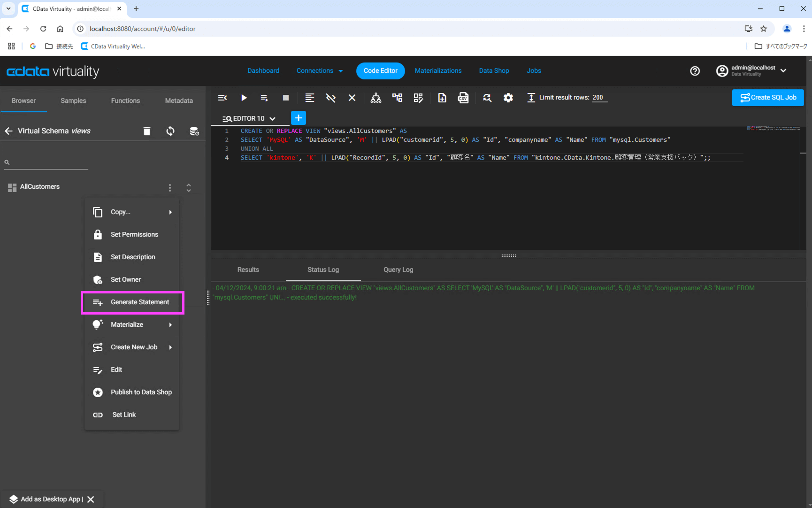The image size is (812, 508).
Task: Open the CData Virtuality Wel... bookmark
Action: click(113, 46)
